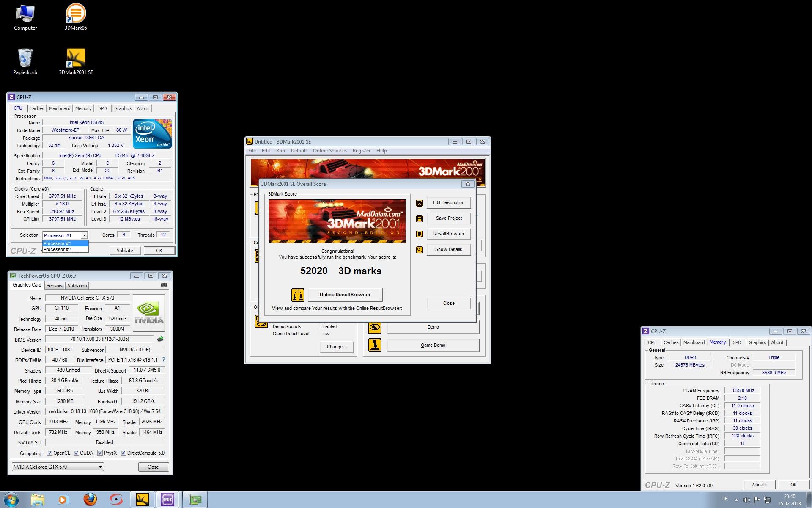Open the Validation tab in GPU-Z
812x508 pixels.
tap(77, 286)
